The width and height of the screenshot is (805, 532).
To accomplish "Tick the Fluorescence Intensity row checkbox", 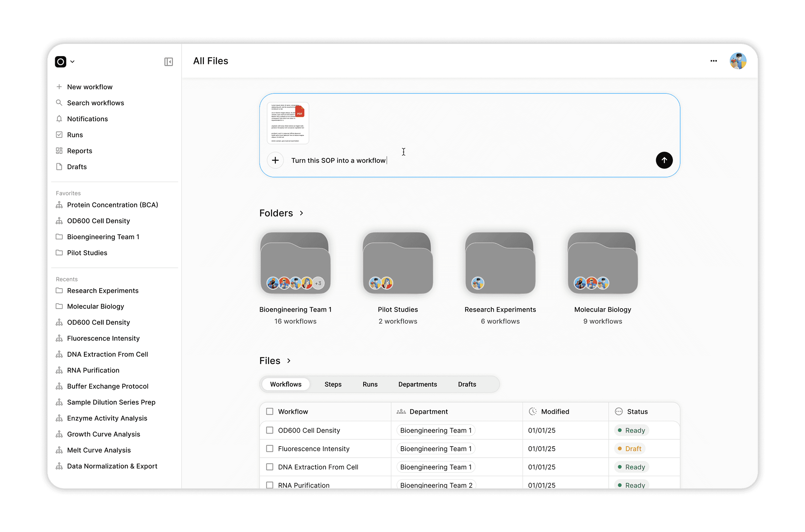I will coord(269,449).
